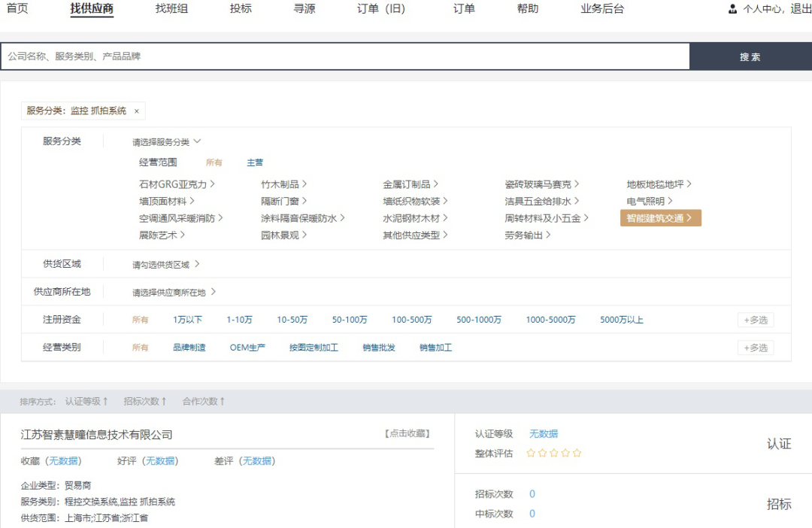Sort by 认证等级 arrow
This screenshot has width=812, height=528.
tap(105, 402)
